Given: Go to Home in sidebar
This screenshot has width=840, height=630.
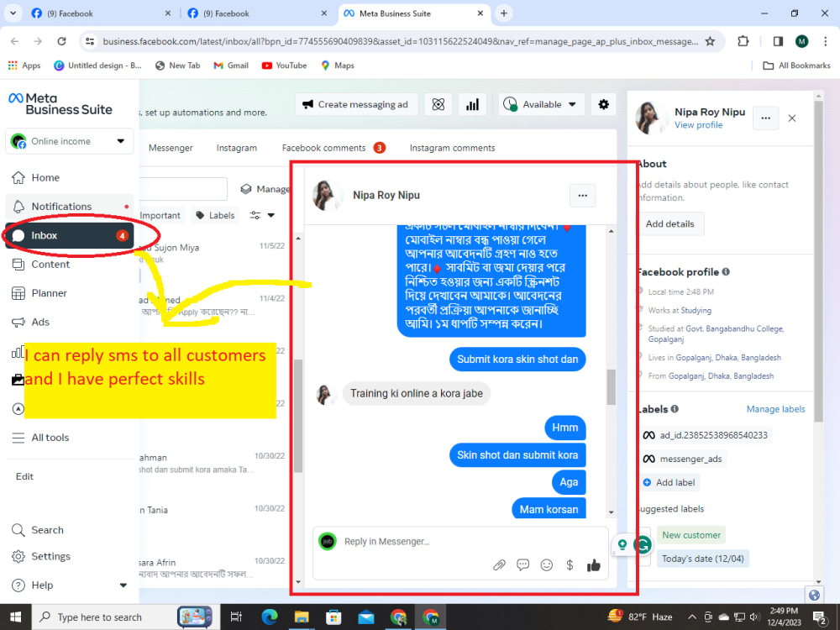Looking at the screenshot, I should click(69, 177).
